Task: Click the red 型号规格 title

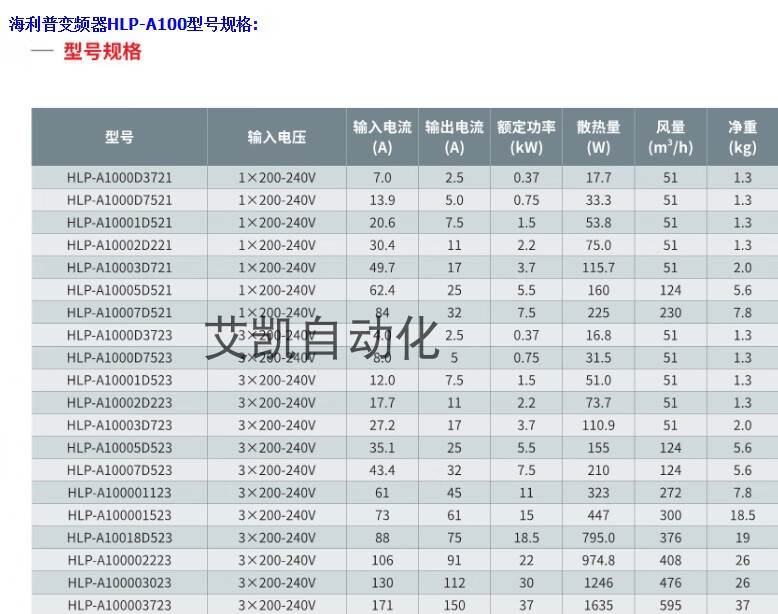Action: (x=102, y=51)
